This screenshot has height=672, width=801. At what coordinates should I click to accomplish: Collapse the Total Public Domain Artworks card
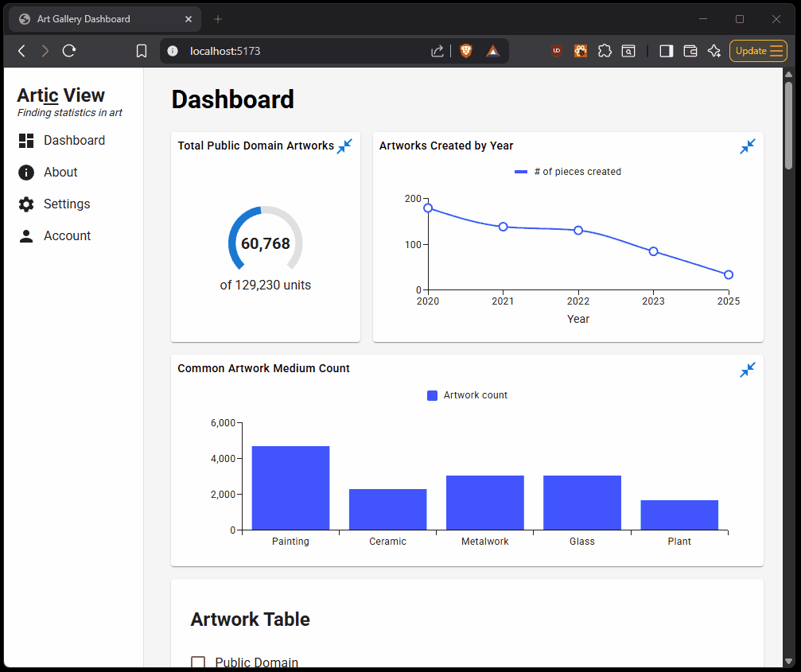pyautogui.click(x=344, y=146)
